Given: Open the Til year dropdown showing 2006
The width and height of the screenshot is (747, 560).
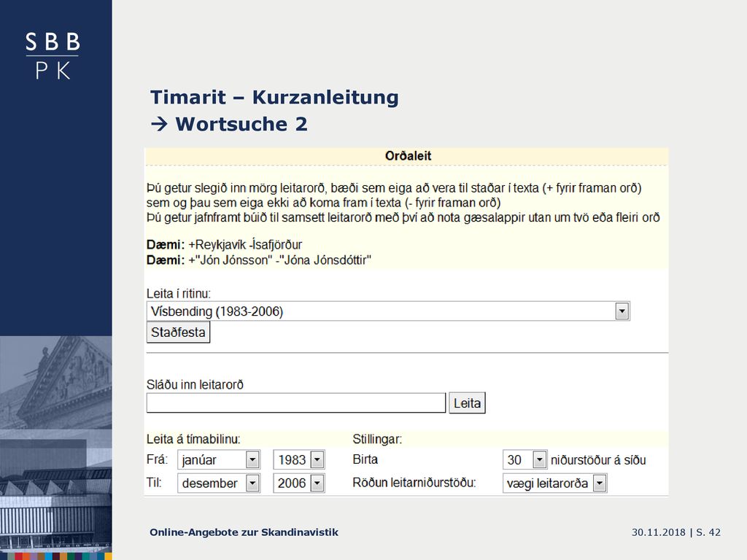Looking at the screenshot, I should (298, 483).
